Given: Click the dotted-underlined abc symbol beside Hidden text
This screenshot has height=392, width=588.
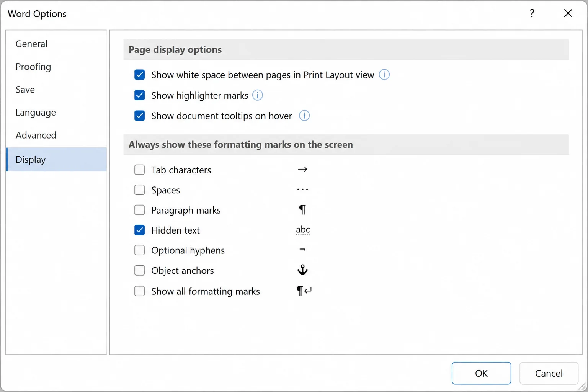Looking at the screenshot, I should coord(303,230).
